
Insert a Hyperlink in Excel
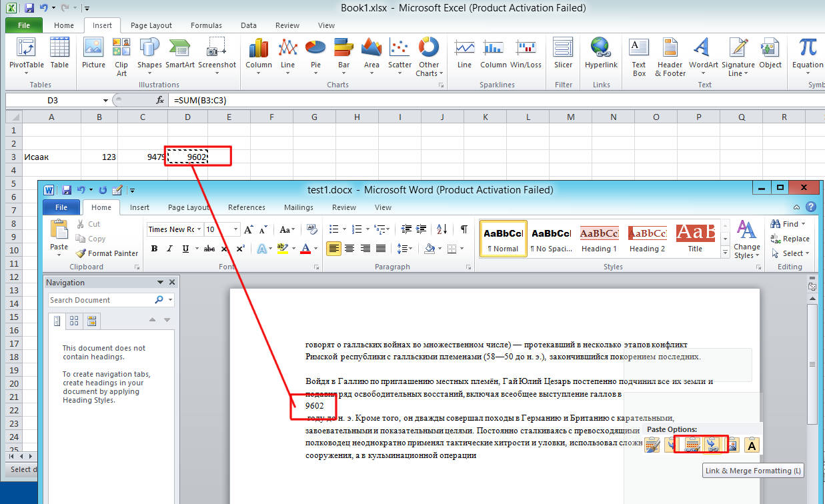pyautogui.click(x=601, y=53)
